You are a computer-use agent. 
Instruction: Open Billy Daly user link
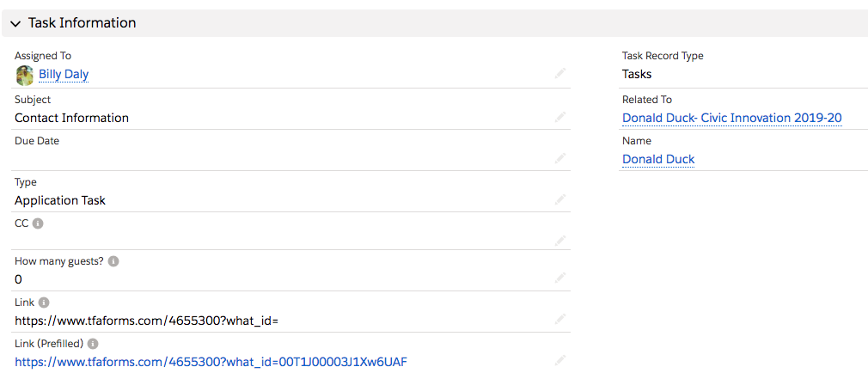(x=64, y=74)
